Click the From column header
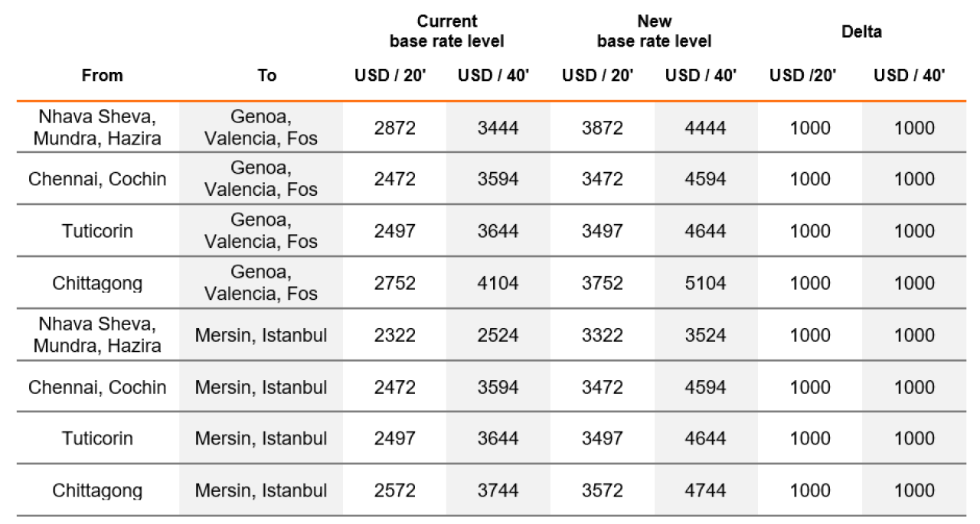 [102, 75]
